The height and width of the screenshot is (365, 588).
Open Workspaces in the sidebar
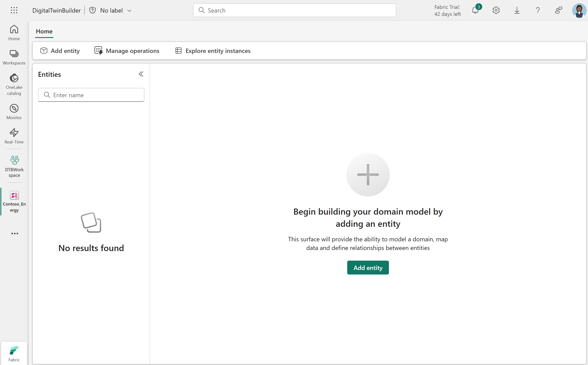tap(14, 57)
